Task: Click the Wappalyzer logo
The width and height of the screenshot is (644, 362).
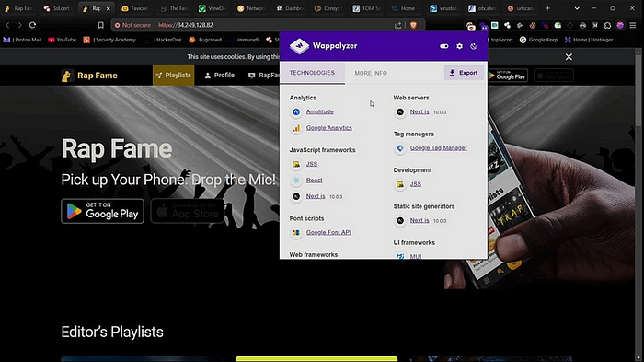Action: pyautogui.click(x=323, y=46)
